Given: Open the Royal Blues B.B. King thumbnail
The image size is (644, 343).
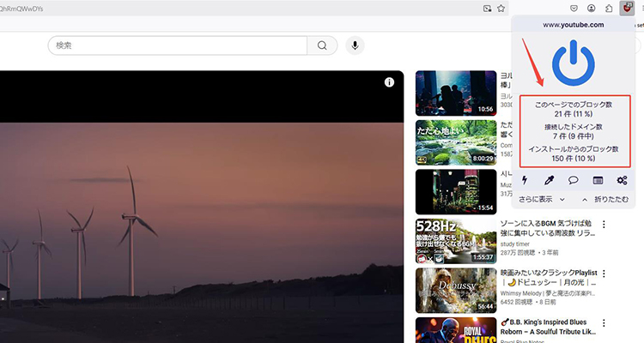Looking at the screenshot, I should [x=456, y=330].
